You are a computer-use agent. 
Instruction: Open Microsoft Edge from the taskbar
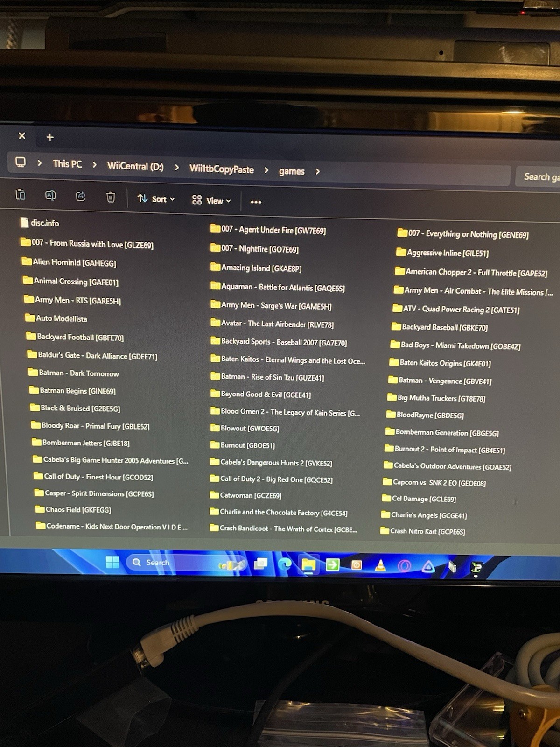point(284,565)
